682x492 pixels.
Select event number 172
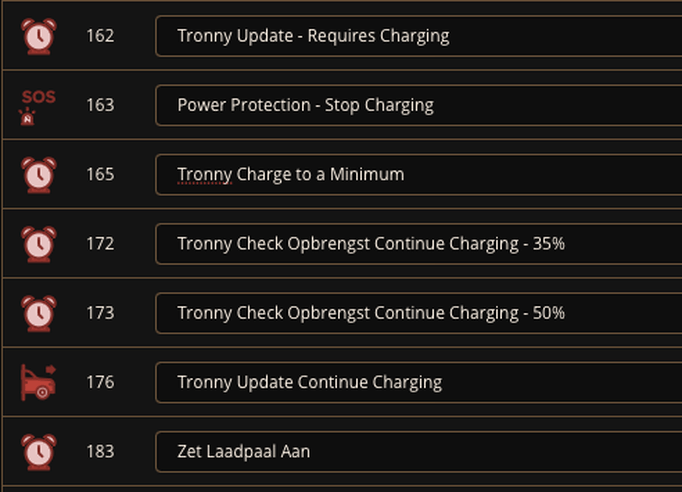pos(100,243)
